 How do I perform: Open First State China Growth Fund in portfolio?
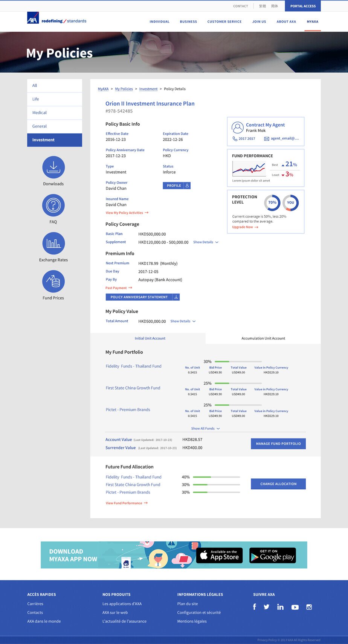(133, 388)
